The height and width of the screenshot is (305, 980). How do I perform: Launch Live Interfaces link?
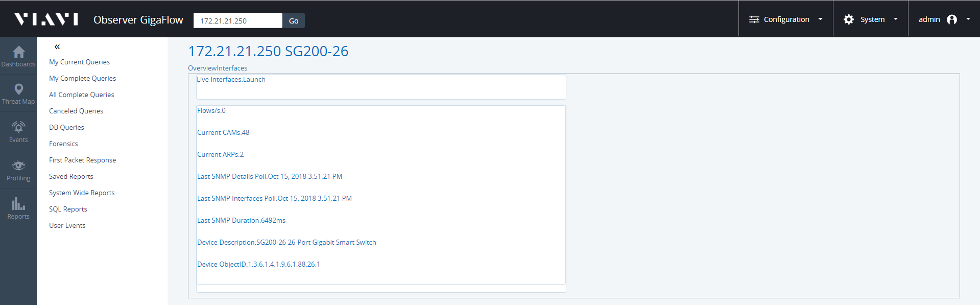[x=254, y=79]
